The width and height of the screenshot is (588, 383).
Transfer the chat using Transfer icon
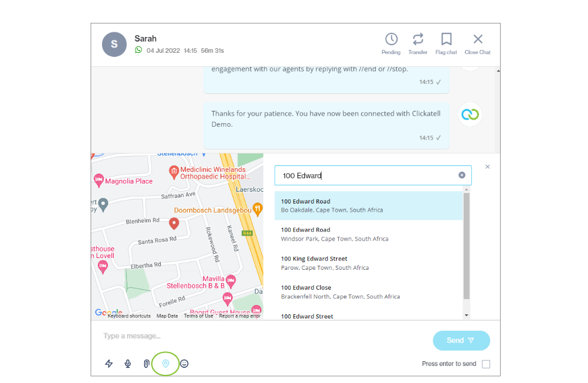(x=418, y=39)
